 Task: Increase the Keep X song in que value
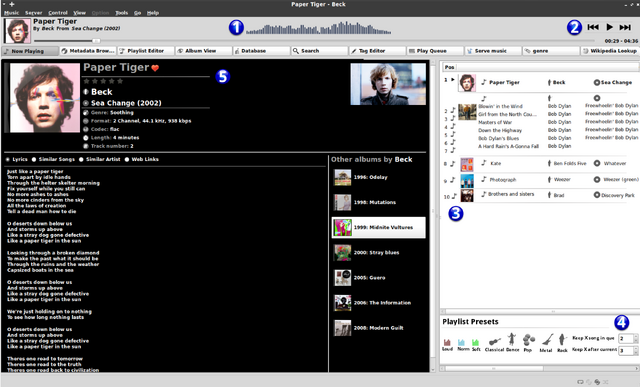(x=636, y=336)
